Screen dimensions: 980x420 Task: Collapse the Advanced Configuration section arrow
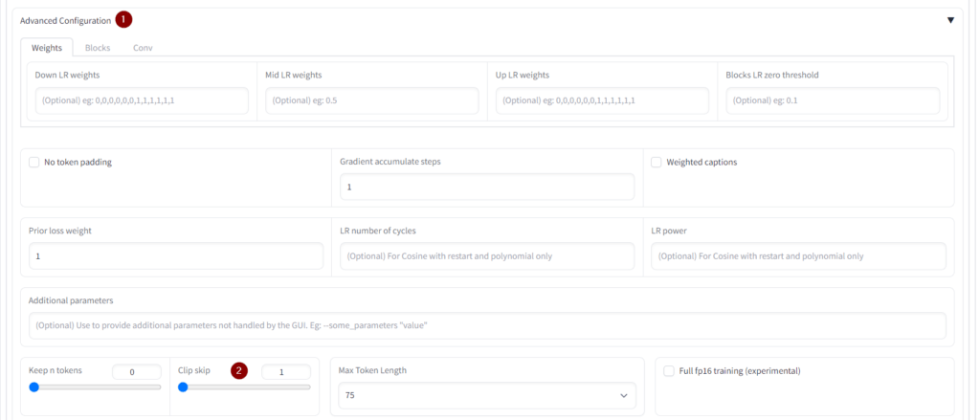coord(950,19)
